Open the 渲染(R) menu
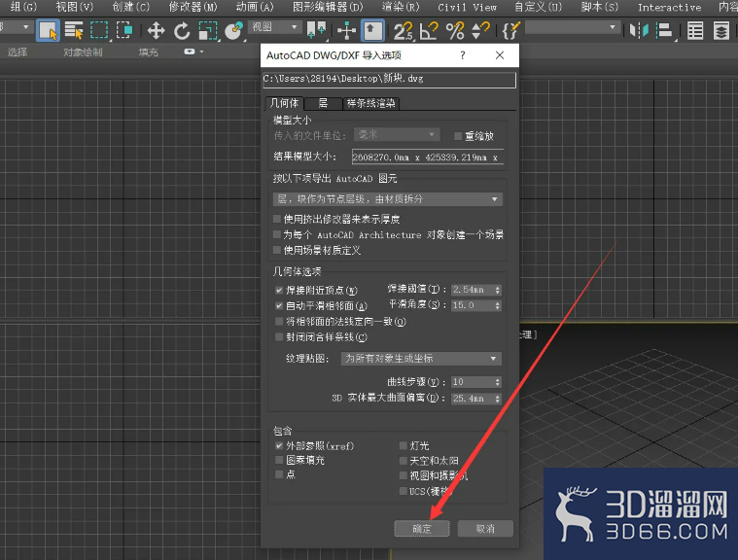The image size is (738, 560). point(401,7)
